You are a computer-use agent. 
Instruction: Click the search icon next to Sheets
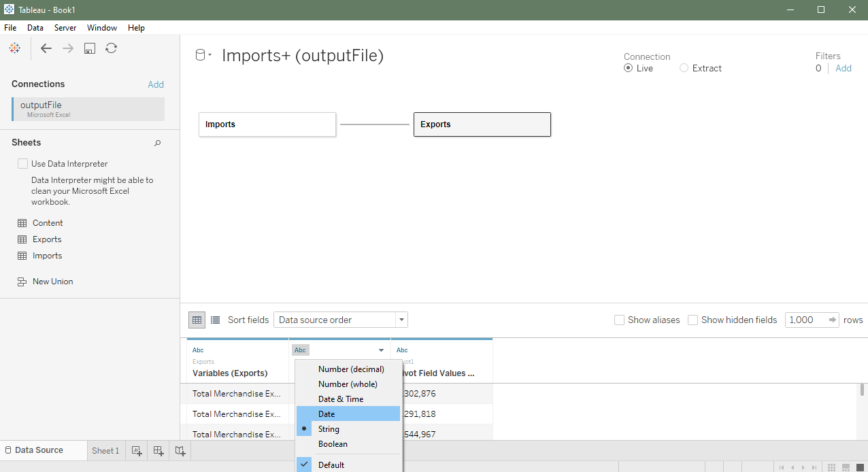(157, 143)
